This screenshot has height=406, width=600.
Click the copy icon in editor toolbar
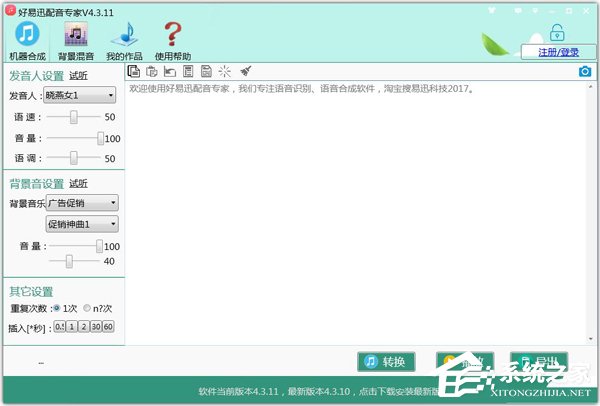coord(134,71)
